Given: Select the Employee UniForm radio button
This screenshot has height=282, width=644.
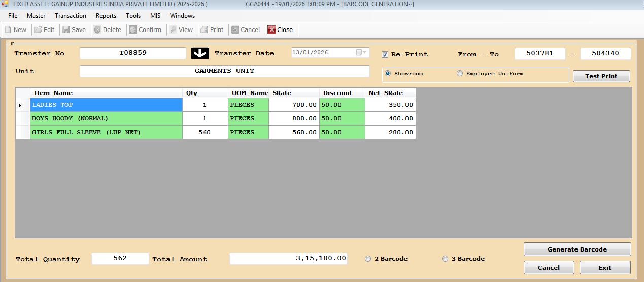Looking at the screenshot, I should (x=460, y=74).
